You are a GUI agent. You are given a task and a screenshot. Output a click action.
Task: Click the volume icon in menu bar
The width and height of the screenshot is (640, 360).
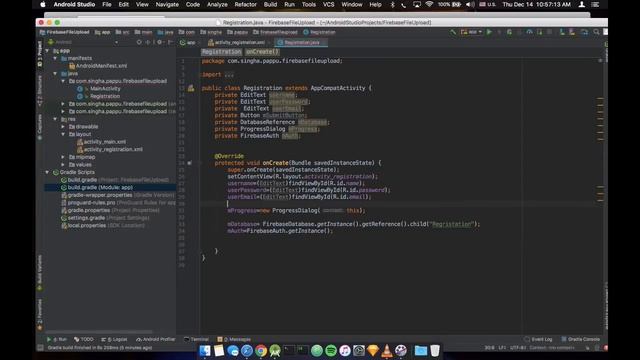[470, 4]
